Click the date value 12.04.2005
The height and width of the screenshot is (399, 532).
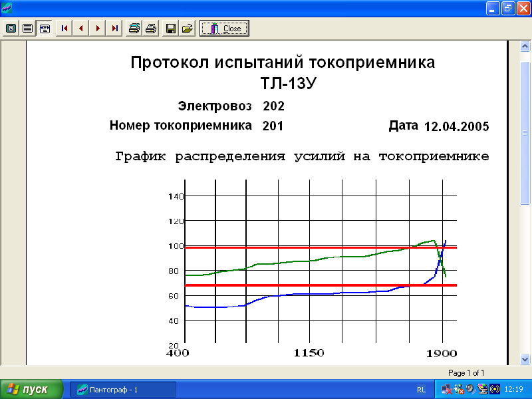pyautogui.click(x=456, y=126)
